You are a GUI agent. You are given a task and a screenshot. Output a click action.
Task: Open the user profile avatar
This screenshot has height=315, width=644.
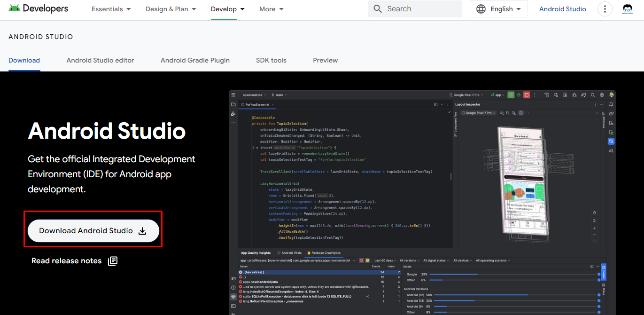pyautogui.click(x=628, y=9)
